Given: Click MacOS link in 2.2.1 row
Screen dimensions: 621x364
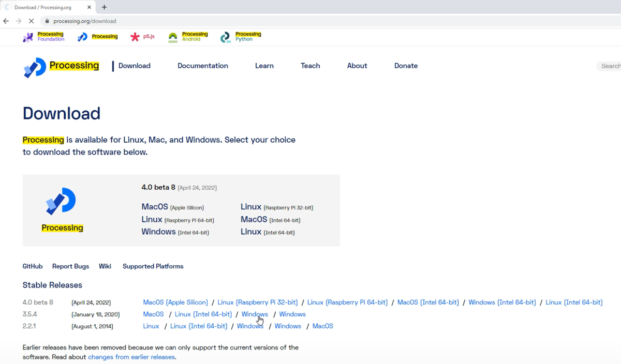Looking at the screenshot, I should [323, 326].
